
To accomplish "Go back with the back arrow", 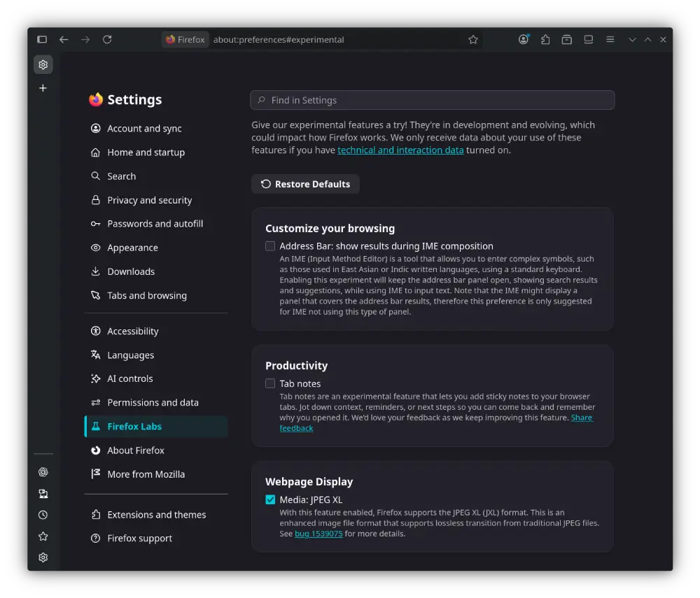I will 64,39.
